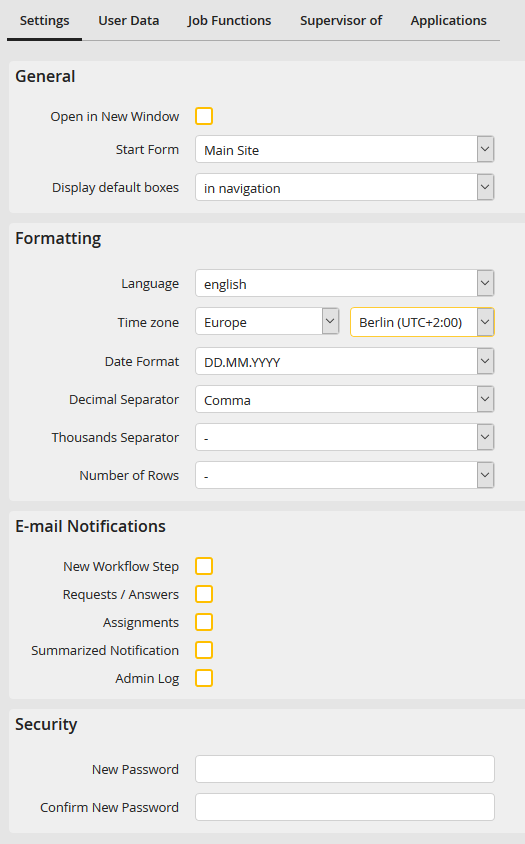Image resolution: width=525 pixels, height=844 pixels.
Task: Enable Admin Log notification checkbox
Action: (x=204, y=678)
